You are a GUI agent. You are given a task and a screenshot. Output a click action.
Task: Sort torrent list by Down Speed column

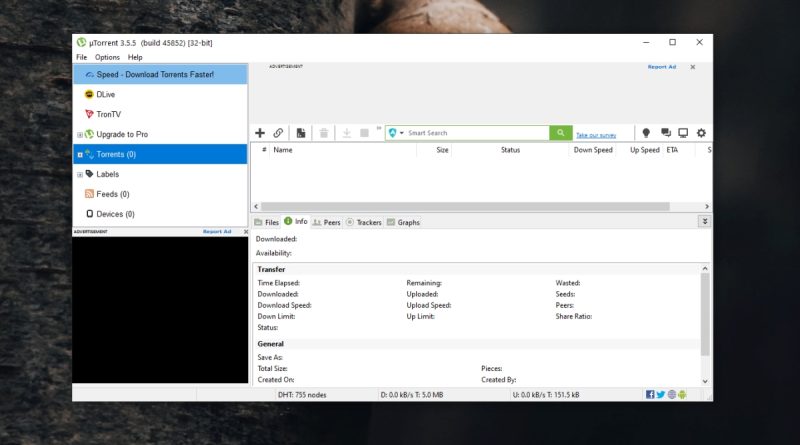[x=593, y=150]
